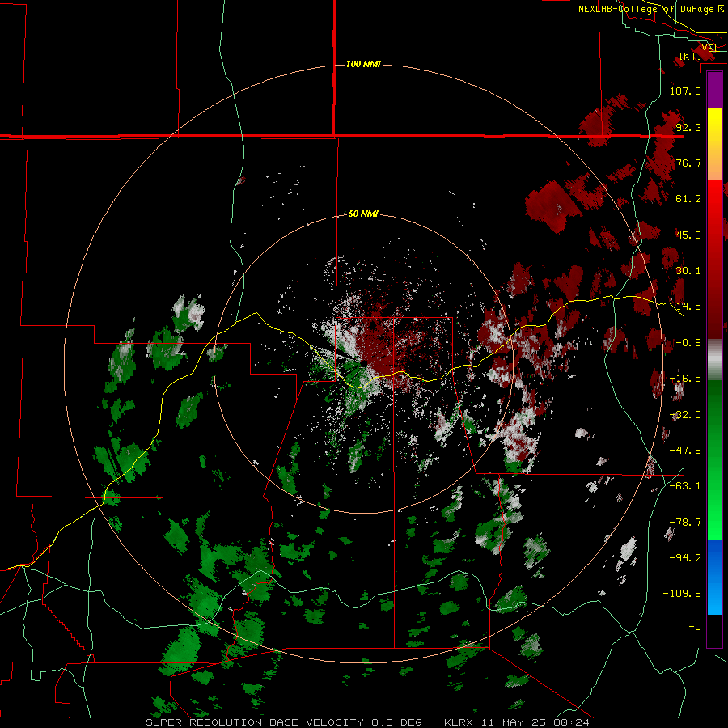Select the -78.7 value on velocity scale
728x728 pixels.
pos(685,523)
